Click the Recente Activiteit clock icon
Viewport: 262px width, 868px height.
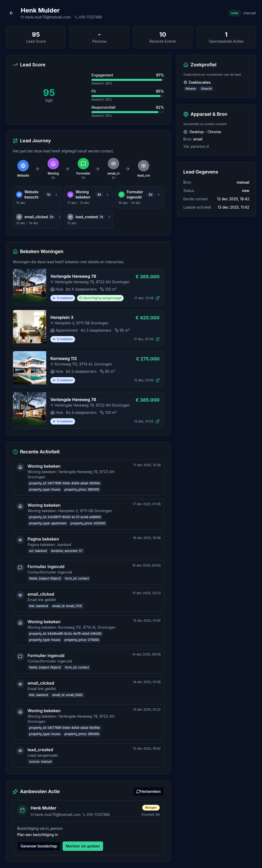click(x=15, y=452)
